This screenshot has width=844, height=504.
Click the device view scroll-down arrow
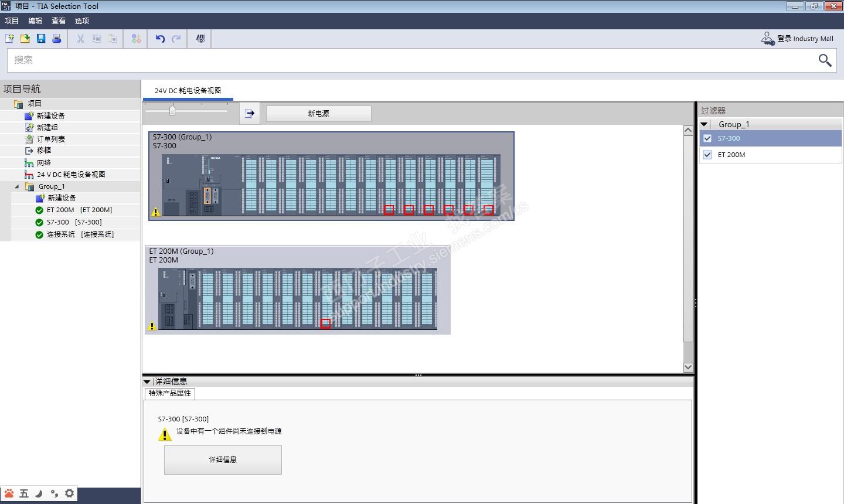[x=689, y=367]
